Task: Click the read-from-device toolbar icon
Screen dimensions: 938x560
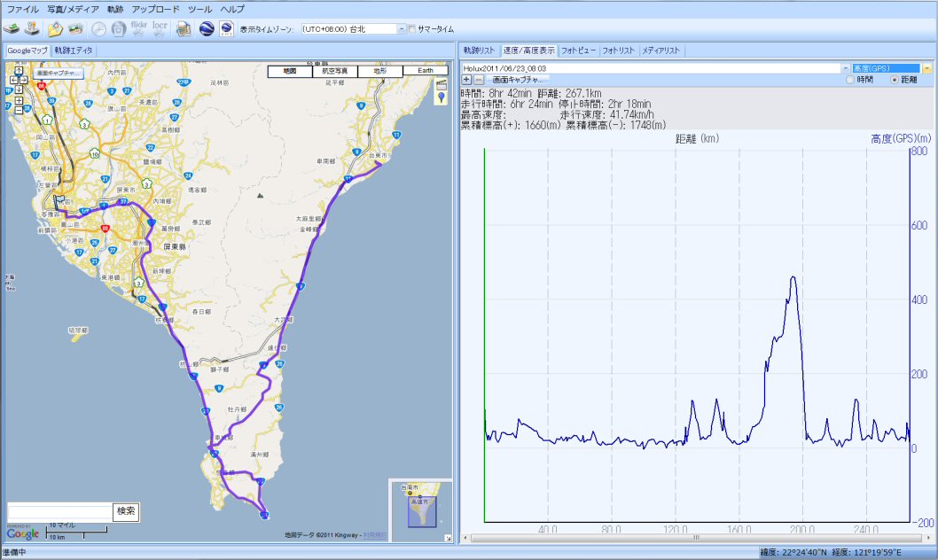Action: (12, 28)
